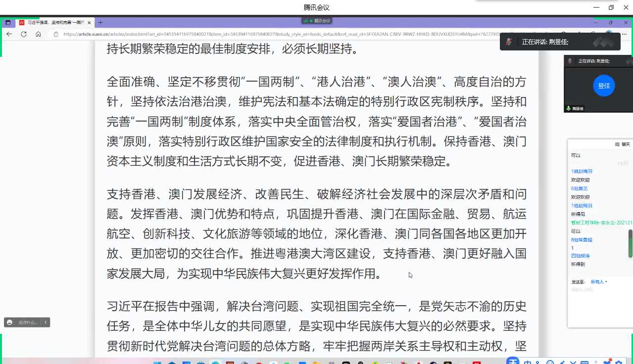Go to the browser home page

[x=38, y=34]
